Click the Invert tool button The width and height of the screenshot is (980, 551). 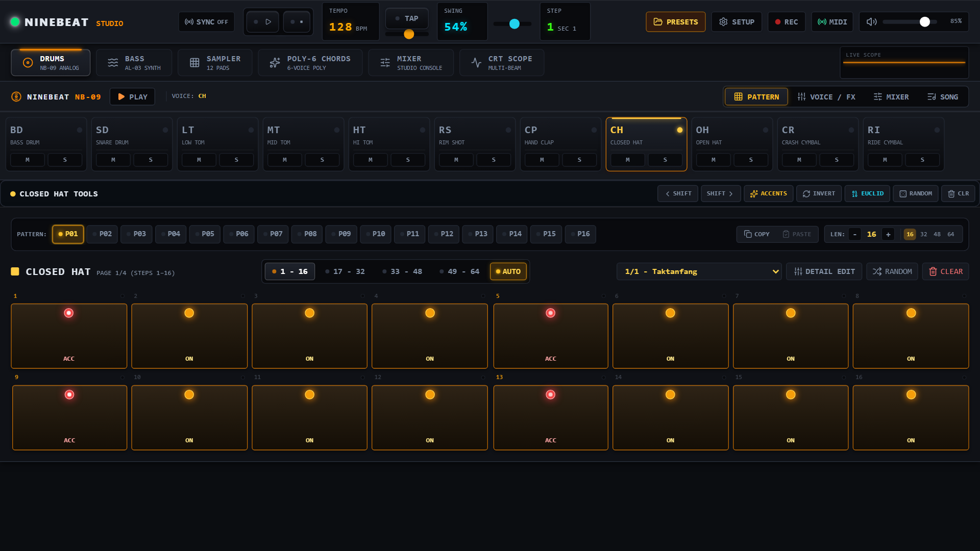point(819,194)
